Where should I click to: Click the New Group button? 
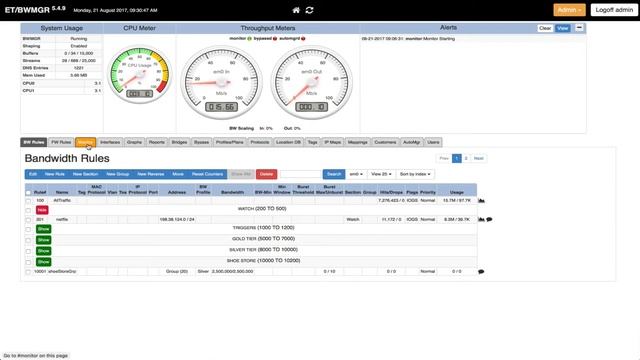[x=118, y=174]
